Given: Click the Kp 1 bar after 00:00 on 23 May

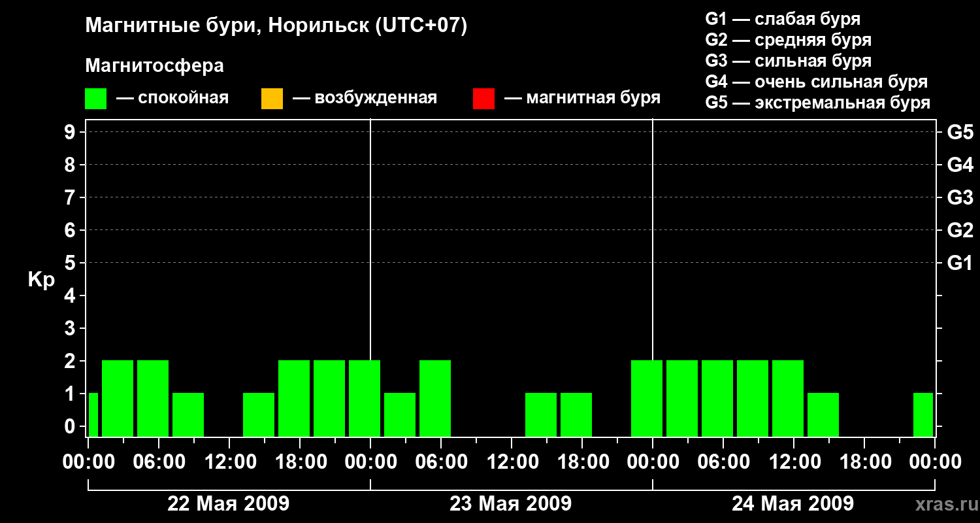Looking at the screenshot, I should tap(400, 414).
